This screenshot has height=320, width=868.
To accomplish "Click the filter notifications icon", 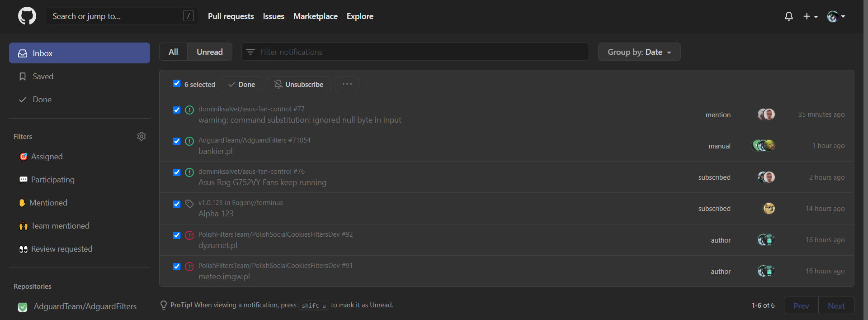I will tap(250, 52).
